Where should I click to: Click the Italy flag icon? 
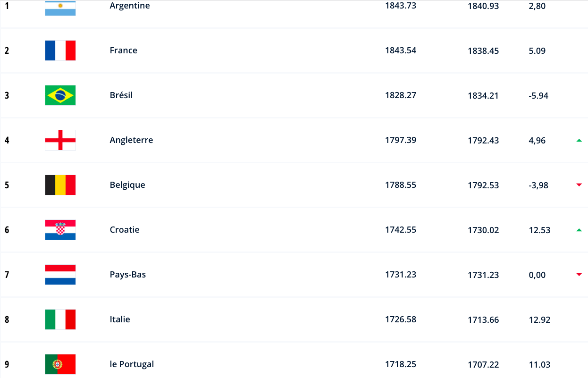click(x=60, y=319)
